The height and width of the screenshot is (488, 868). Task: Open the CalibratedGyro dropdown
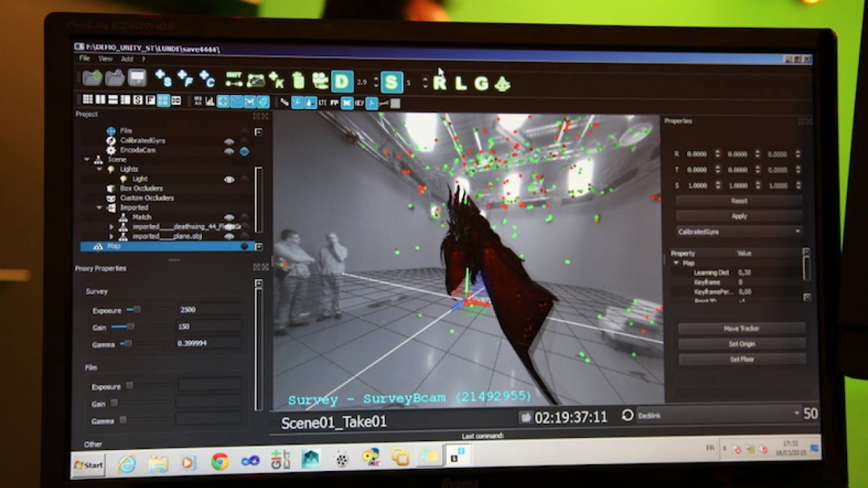[739, 231]
